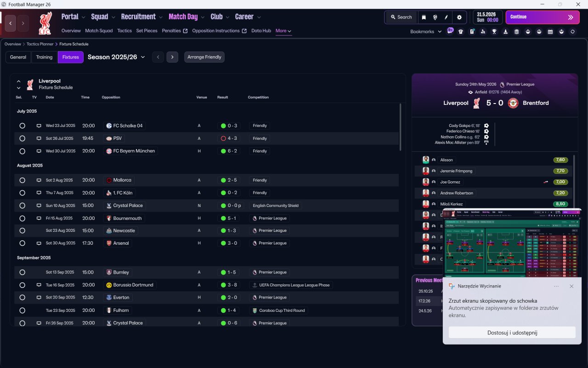This screenshot has width=588, height=368.
Task: Open the Set Pieces submenu item
Action: coord(147,31)
